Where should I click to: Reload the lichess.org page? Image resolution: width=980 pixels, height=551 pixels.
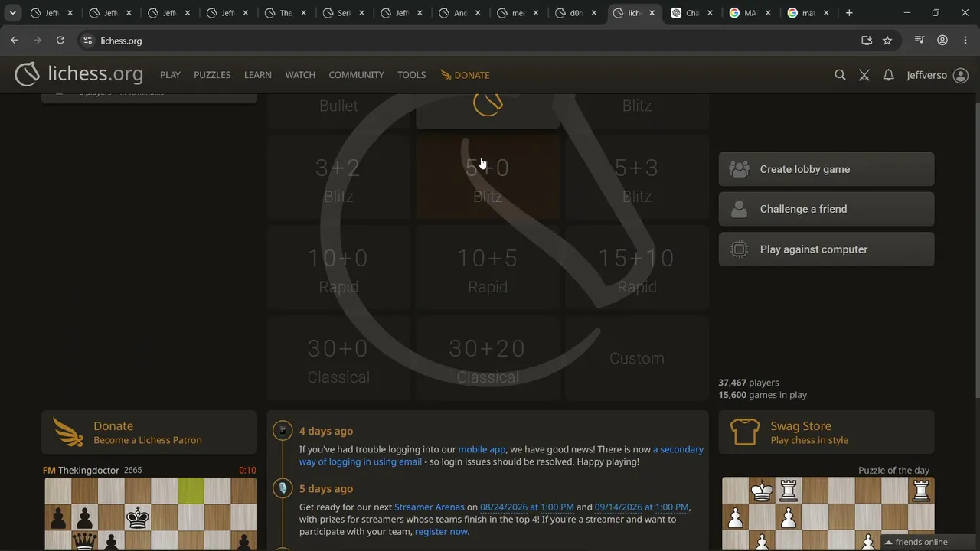coord(60,41)
